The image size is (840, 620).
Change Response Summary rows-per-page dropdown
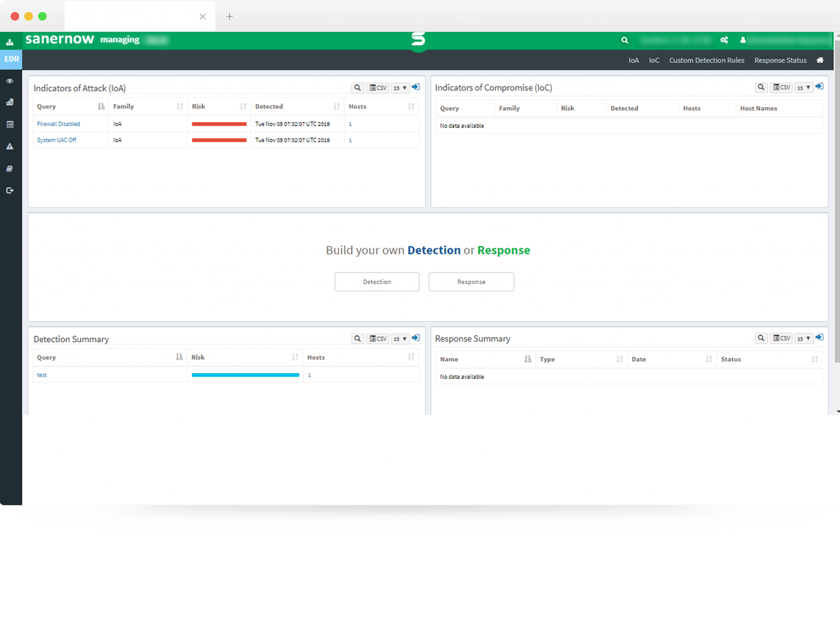tap(803, 338)
